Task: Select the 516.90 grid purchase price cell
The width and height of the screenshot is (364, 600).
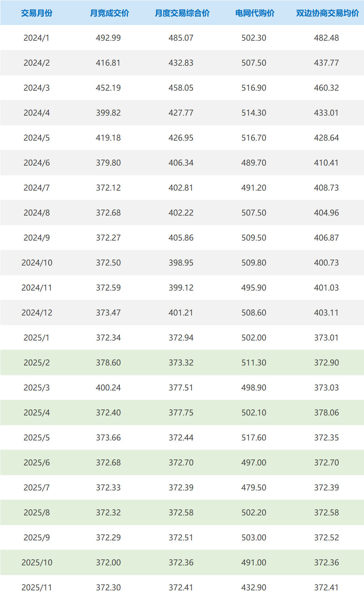Action: [254, 88]
